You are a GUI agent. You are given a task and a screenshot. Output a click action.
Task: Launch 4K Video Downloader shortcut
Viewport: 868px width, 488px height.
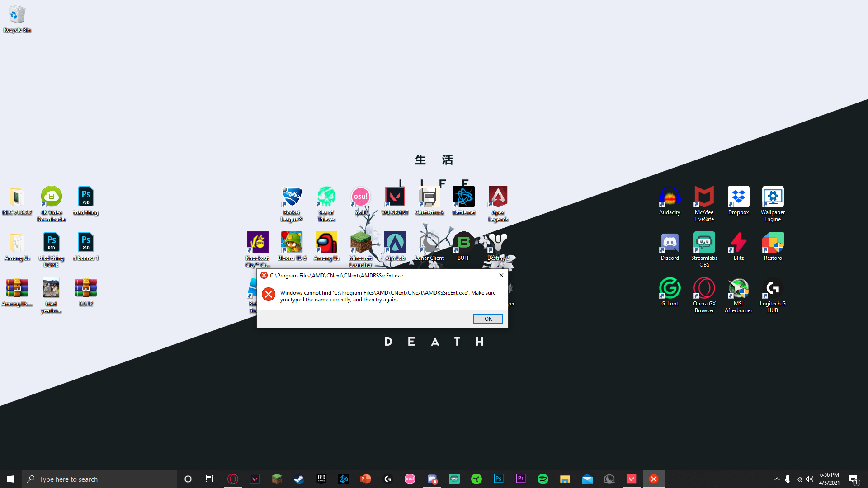52,204
